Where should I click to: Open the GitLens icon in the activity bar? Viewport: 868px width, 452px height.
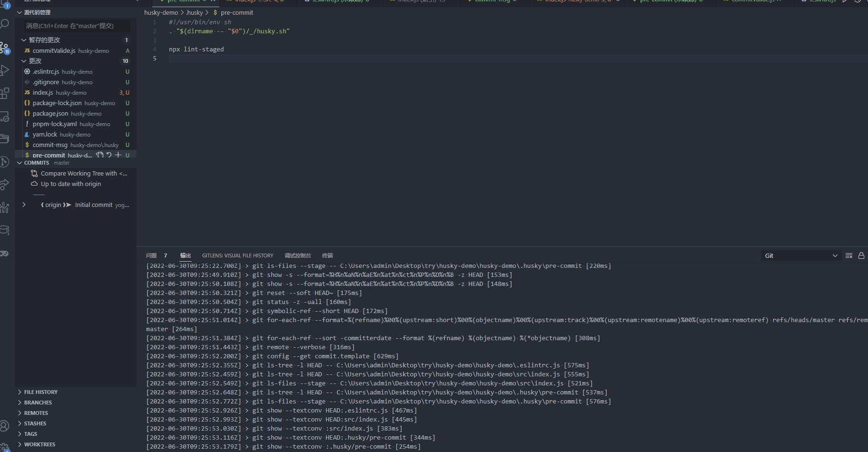coord(5,162)
